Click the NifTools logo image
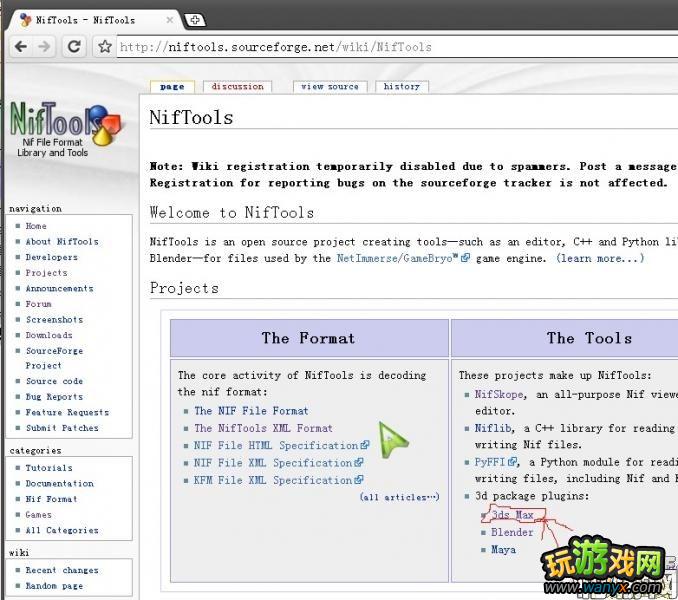 click(x=64, y=130)
